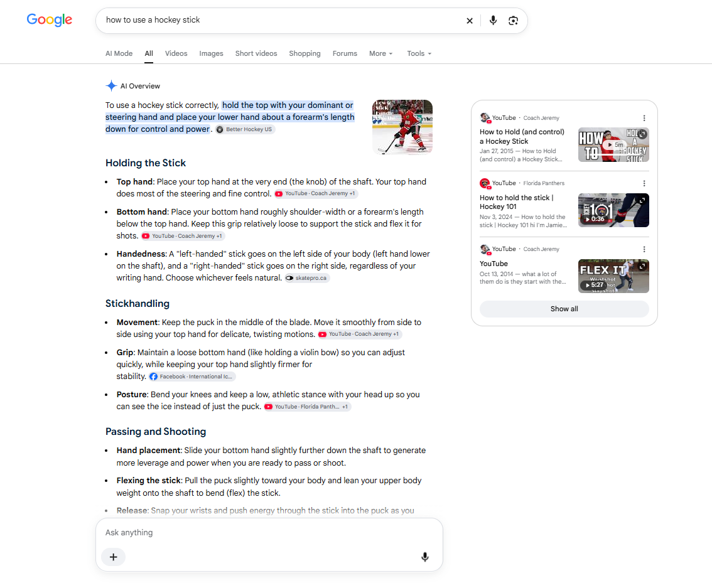Open Better Hockey US source chip
This screenshot has width=712, height=588.
click(x=245, y=129)
